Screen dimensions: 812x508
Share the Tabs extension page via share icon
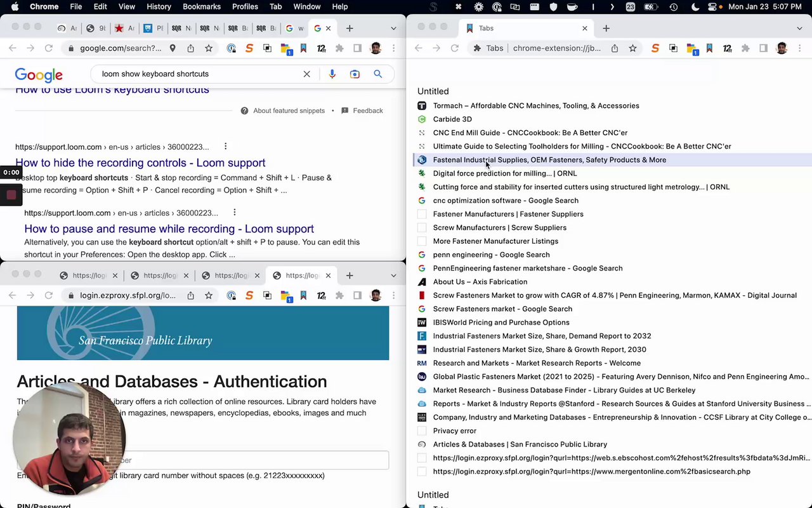615,48
